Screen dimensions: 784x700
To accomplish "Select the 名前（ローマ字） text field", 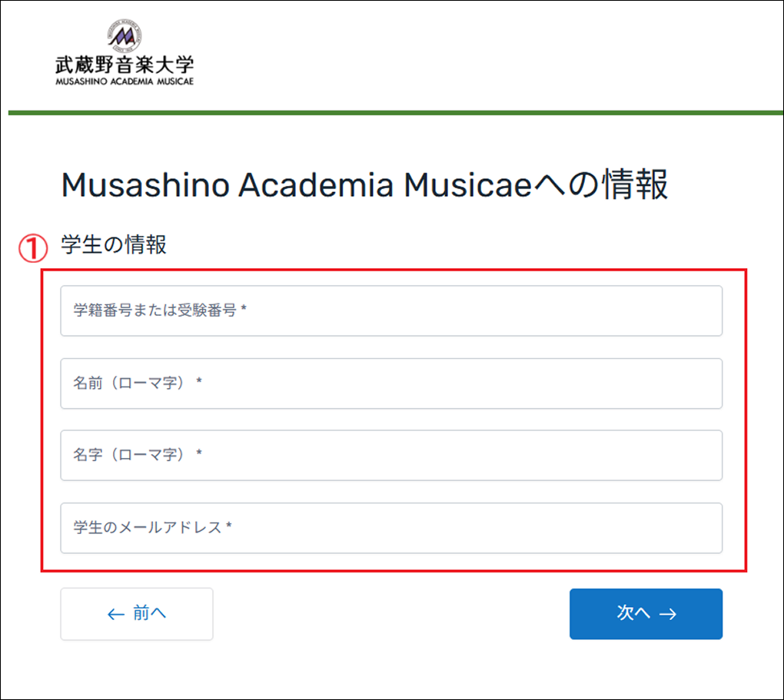I will pyautogui.click(x=391, y=383).
